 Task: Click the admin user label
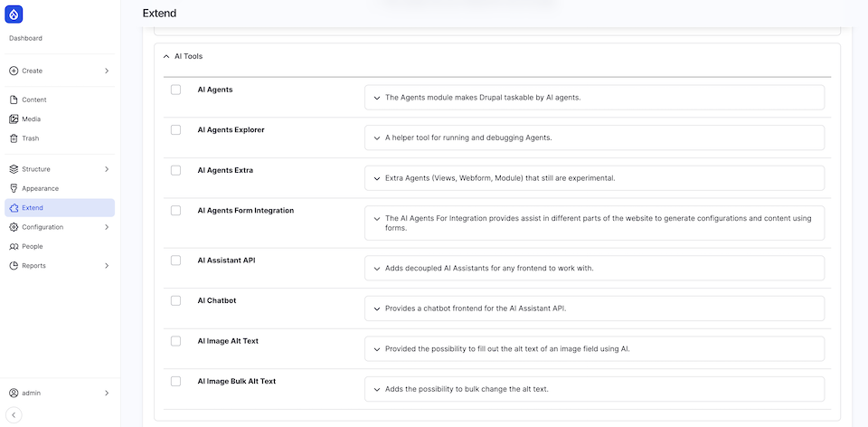31,394
